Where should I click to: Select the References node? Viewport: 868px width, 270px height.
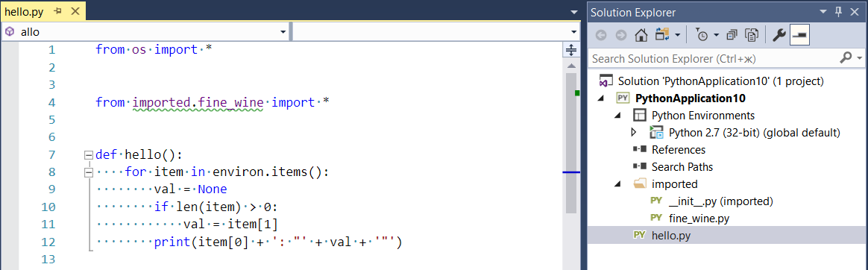679,150
